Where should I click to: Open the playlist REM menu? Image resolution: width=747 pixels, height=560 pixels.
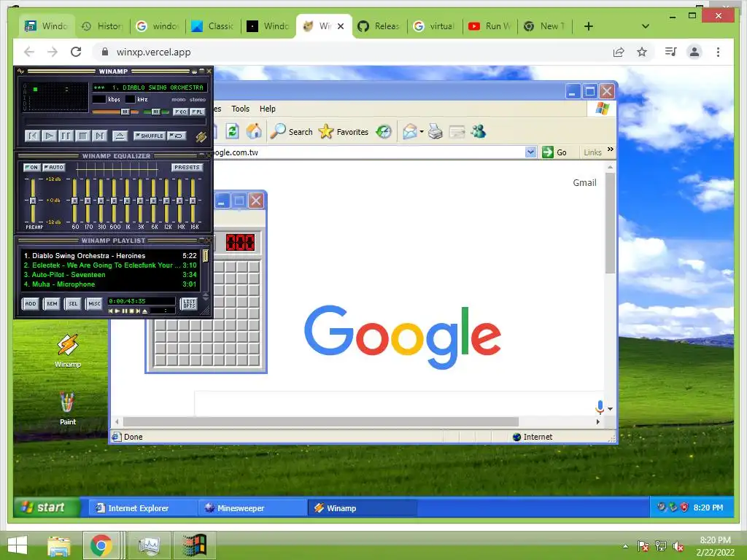52,304
